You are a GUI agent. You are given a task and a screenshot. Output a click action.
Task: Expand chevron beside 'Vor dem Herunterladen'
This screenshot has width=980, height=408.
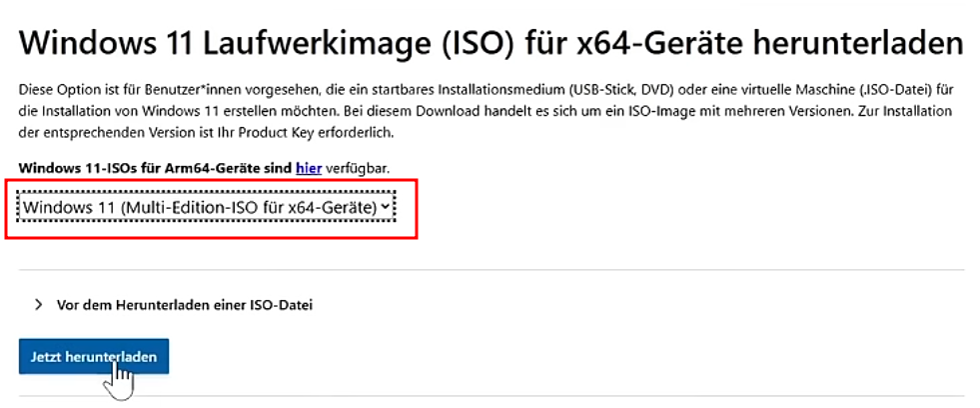(x=39, y=304)
